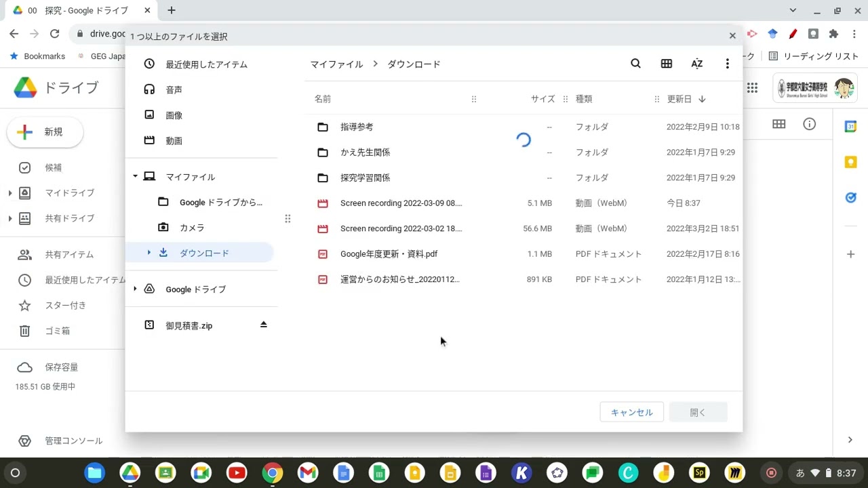Open the file picker's three-dot menu
The image size is (868, 488).
coord(727,64)
